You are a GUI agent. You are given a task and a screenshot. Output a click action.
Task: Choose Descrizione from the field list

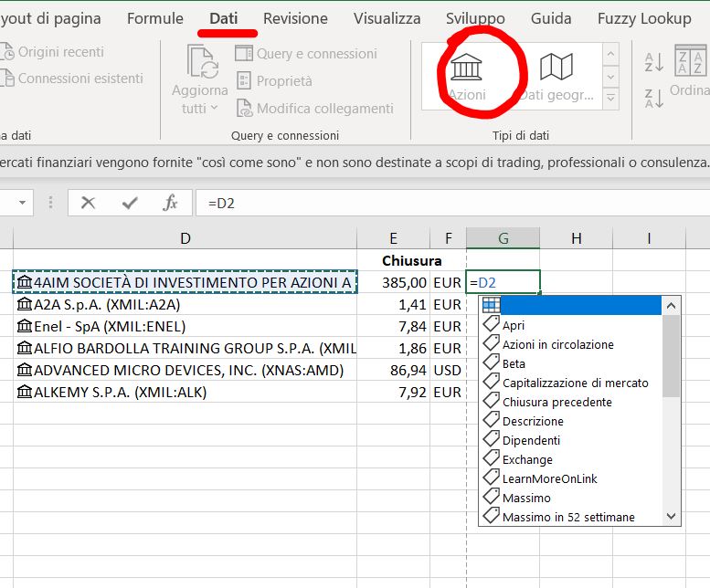pos(570,421)
